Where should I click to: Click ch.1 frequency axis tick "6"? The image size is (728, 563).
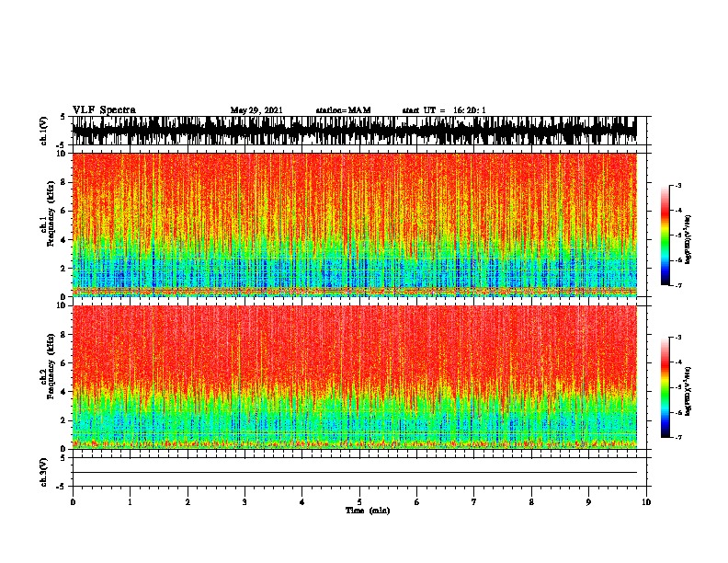click(63, 211)
